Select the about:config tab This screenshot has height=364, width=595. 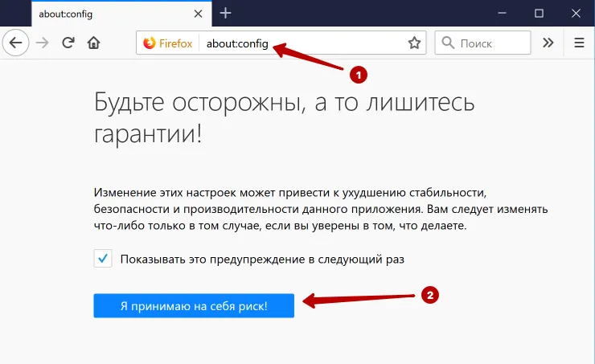click(121, 14)
